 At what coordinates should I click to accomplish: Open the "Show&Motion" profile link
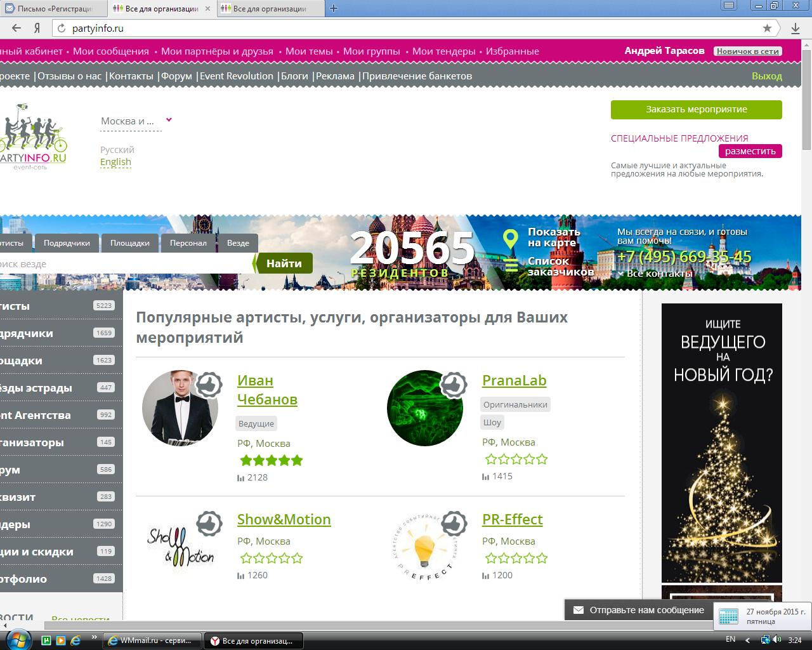(284, 519)
